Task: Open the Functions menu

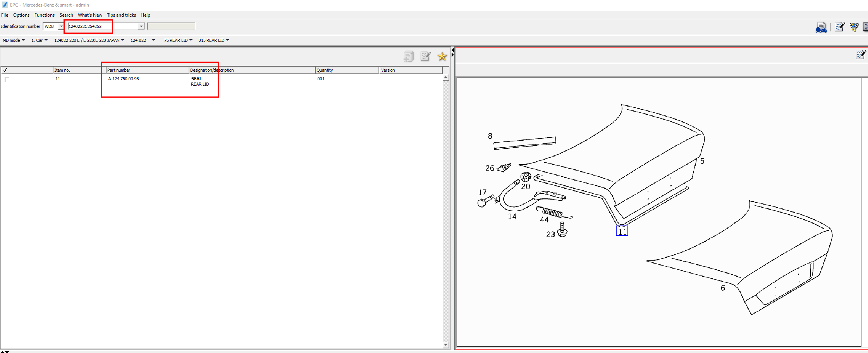Action: click(x=44, y=15)
